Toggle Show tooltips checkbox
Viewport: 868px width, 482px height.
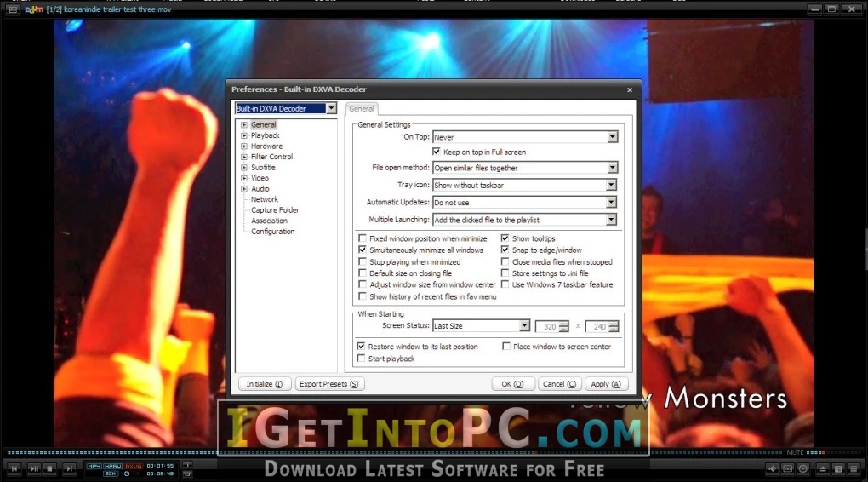[505, 238]
